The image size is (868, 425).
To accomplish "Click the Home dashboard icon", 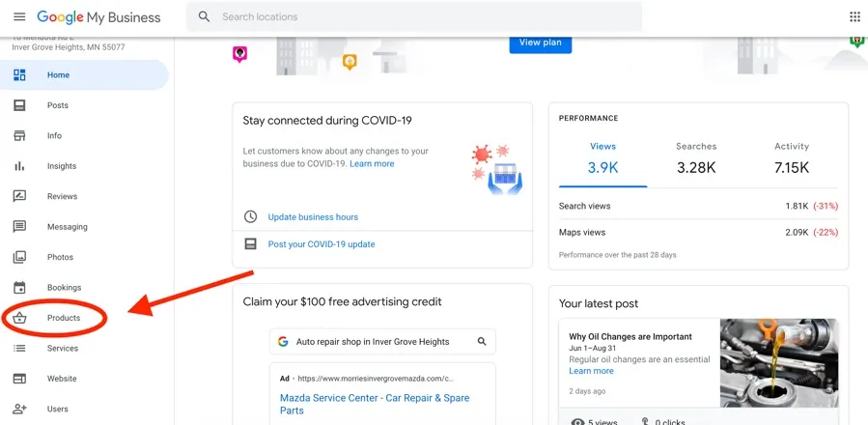I will (x=19, y=74).
